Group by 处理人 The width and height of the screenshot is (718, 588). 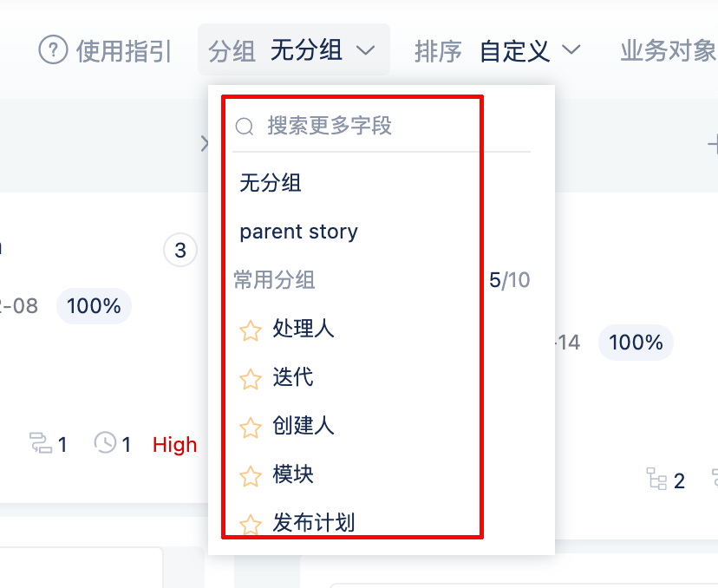point(304,329)
